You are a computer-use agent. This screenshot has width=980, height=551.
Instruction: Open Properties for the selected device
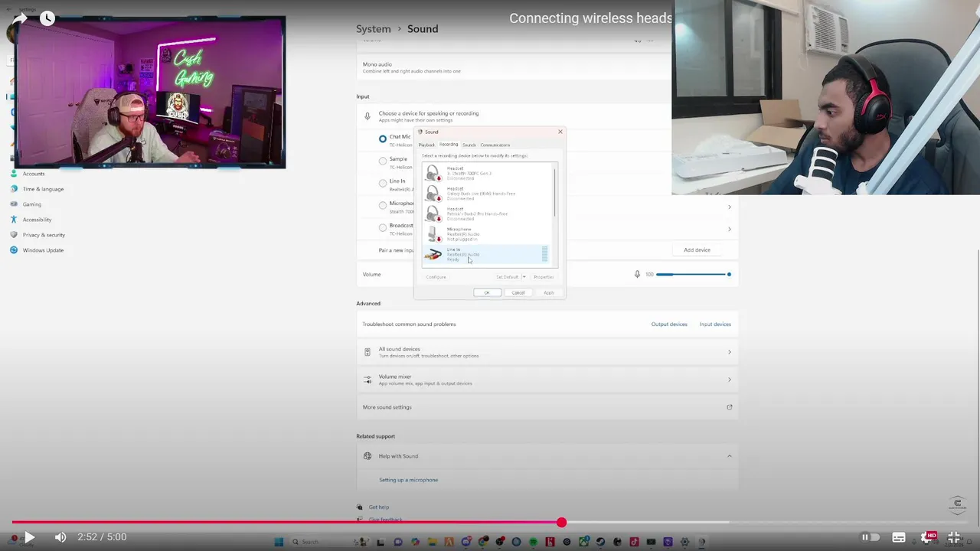click(544, 277)
